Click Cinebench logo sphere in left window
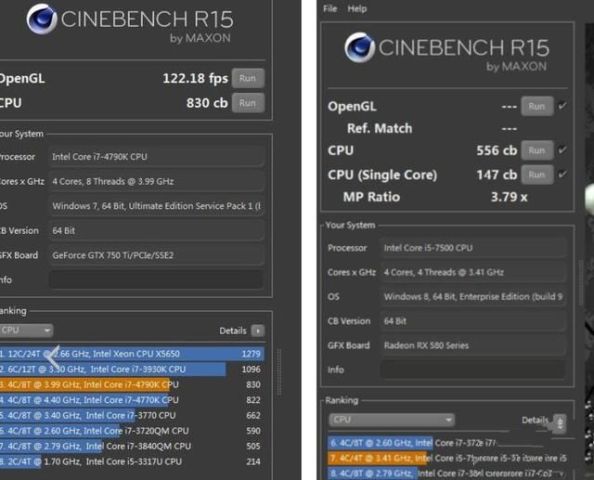This screenshot has height=480, width=594. [42, 19]
